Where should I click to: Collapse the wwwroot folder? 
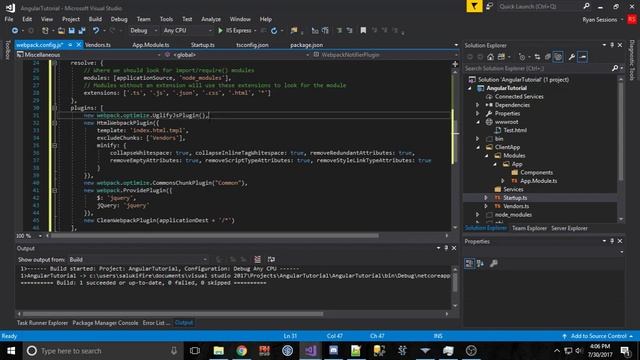pyautogui.click(x=478, y=122)
